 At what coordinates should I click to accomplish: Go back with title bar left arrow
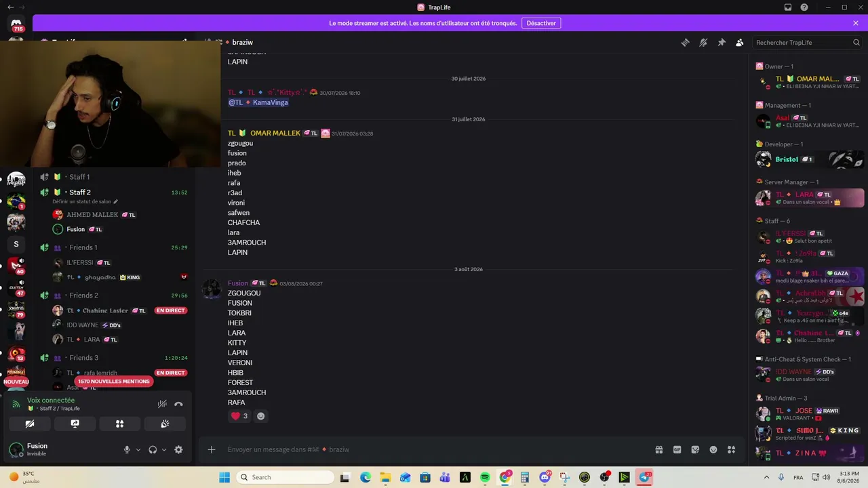[10, 7]
